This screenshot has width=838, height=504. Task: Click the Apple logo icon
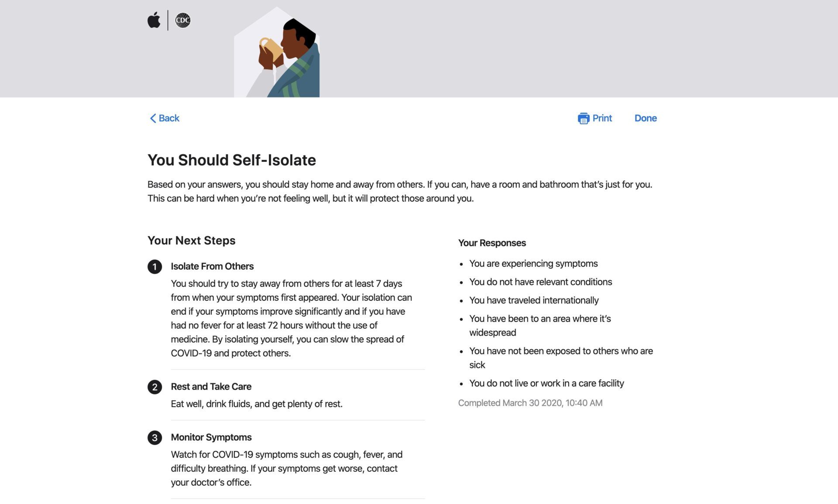[x=154, y=20]
